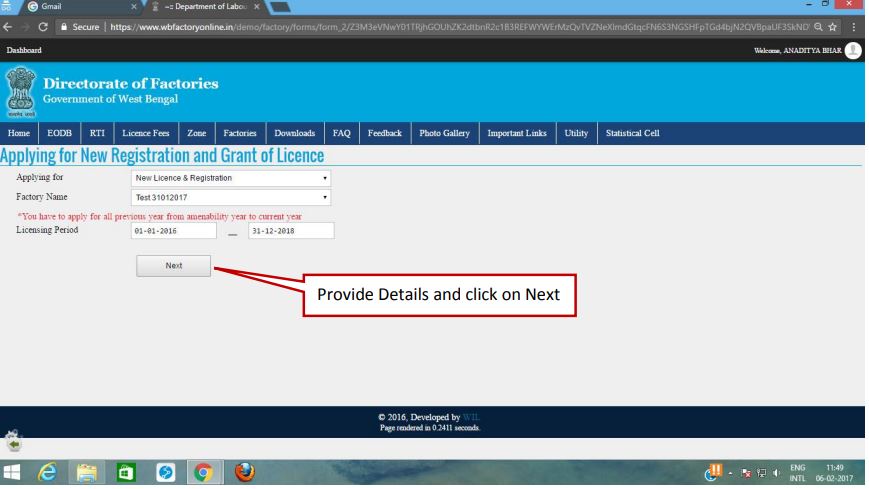The width and height of the screenshot is (869, 489).
Task: Open the Feedback menu item
Action: [x=385, y=134]
